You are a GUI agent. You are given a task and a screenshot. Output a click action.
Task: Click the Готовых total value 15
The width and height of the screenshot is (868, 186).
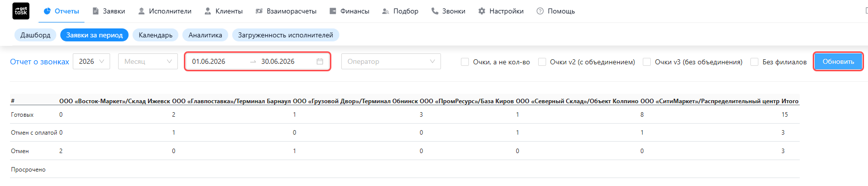(x=785, y=115)
